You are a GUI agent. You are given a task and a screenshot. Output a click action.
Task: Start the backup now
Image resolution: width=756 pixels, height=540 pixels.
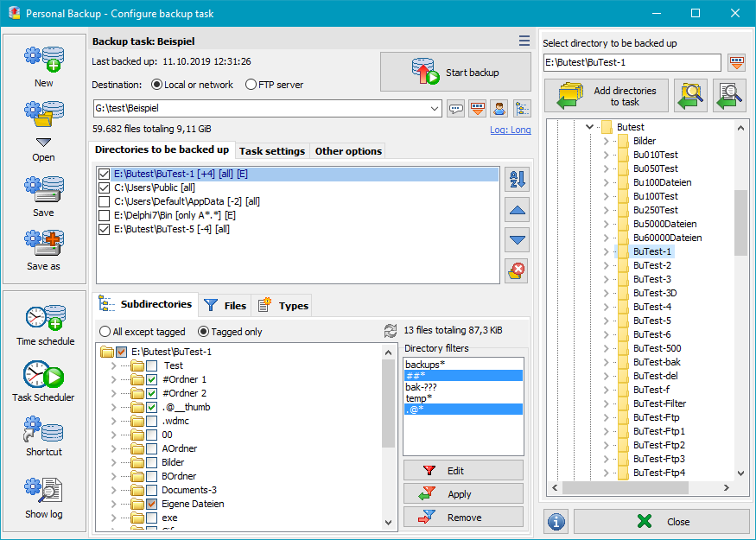click(455, 73)
